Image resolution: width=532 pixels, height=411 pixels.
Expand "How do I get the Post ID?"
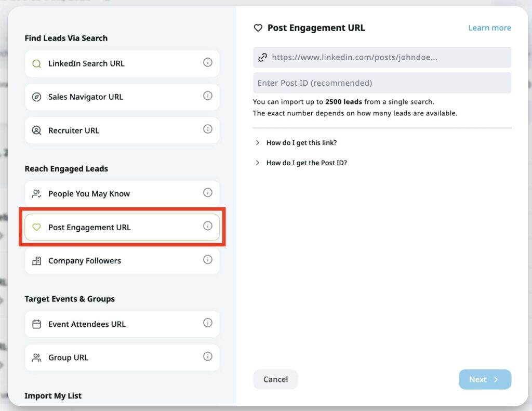(x=306, y=163)
